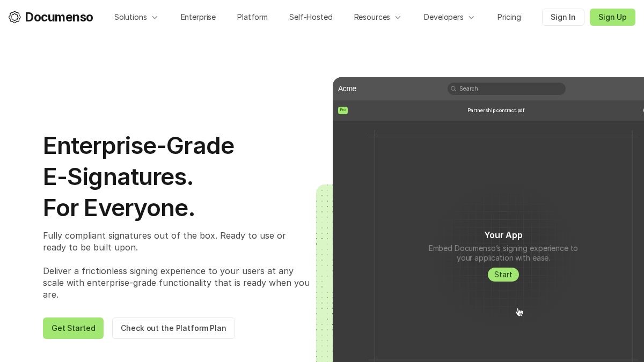
Task: Click the Search field in Acme demo
Action: pos(507,88)
